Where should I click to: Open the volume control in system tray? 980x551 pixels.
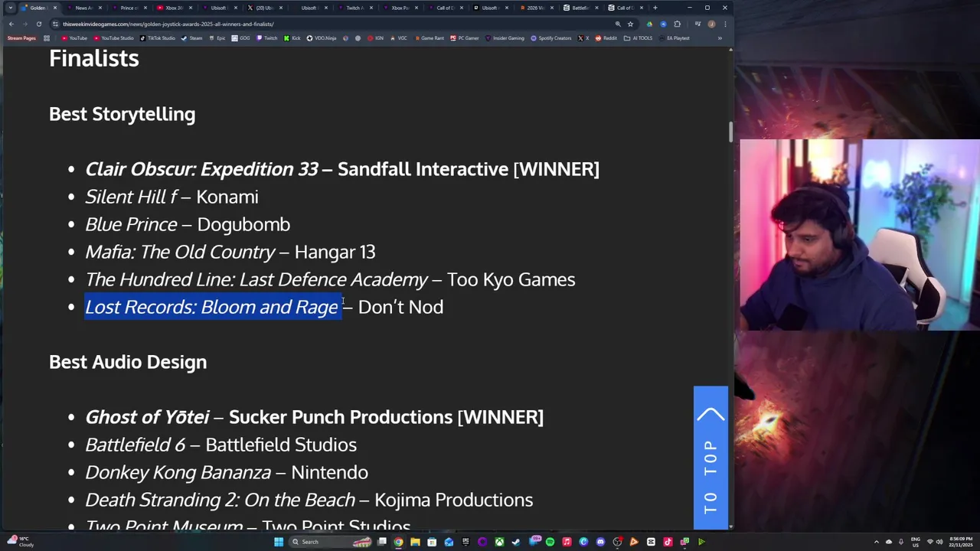coord(941,542)
